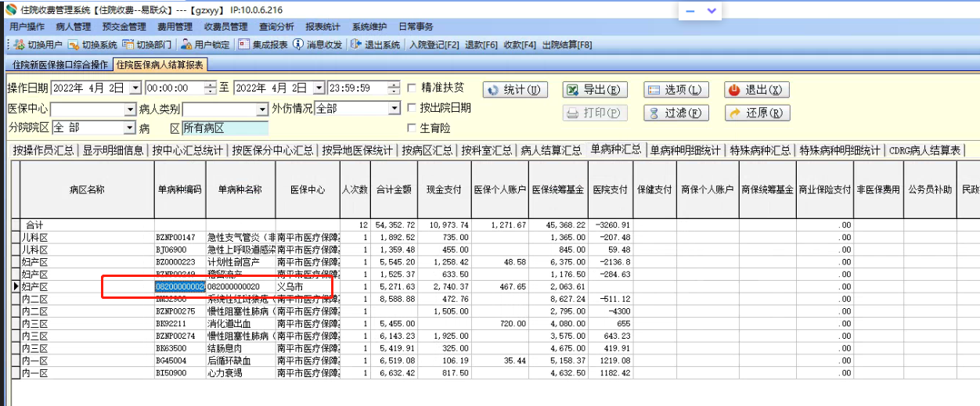Open 集成报表 integrated report icon
The width and height of the screenshot is (980, 406).
click(243, 45)
